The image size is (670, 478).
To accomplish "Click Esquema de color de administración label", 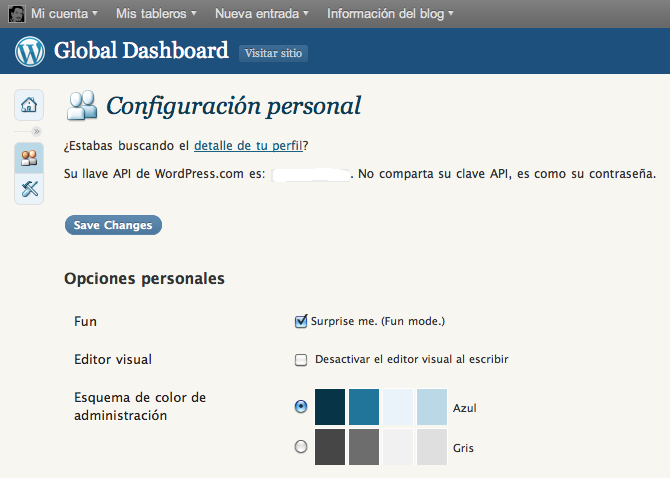I will 140,406.
